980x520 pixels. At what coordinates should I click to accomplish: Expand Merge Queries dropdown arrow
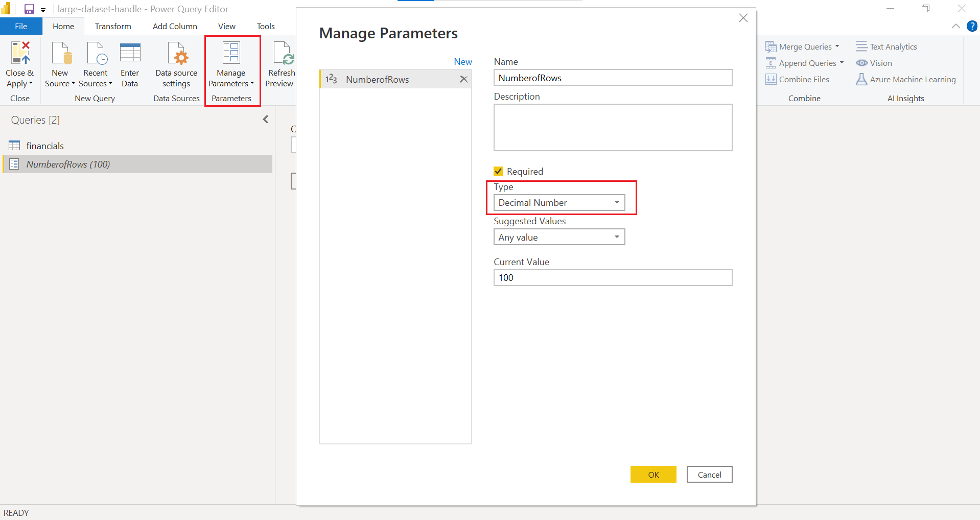pyautogui.click(x=837, y=46)
